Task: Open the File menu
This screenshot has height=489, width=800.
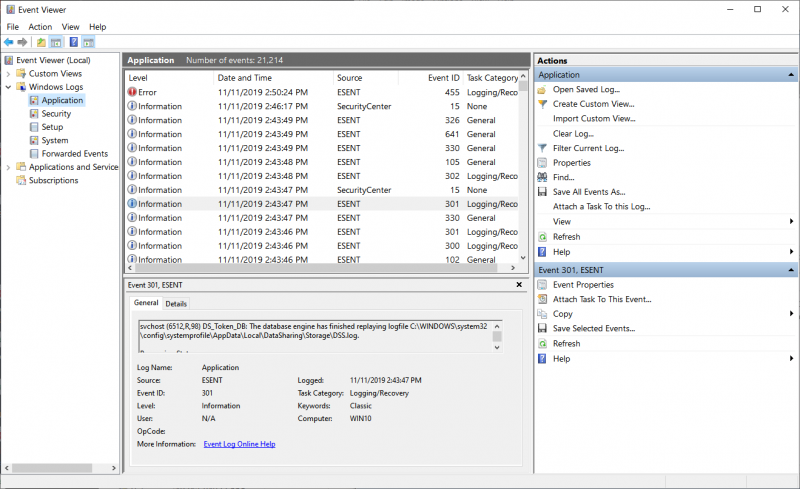Action: 13,27
